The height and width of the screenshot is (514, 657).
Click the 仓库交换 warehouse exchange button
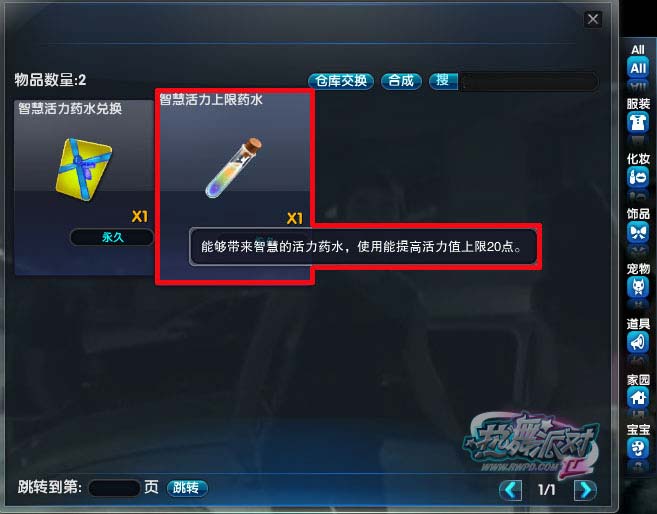coord(341,81)
